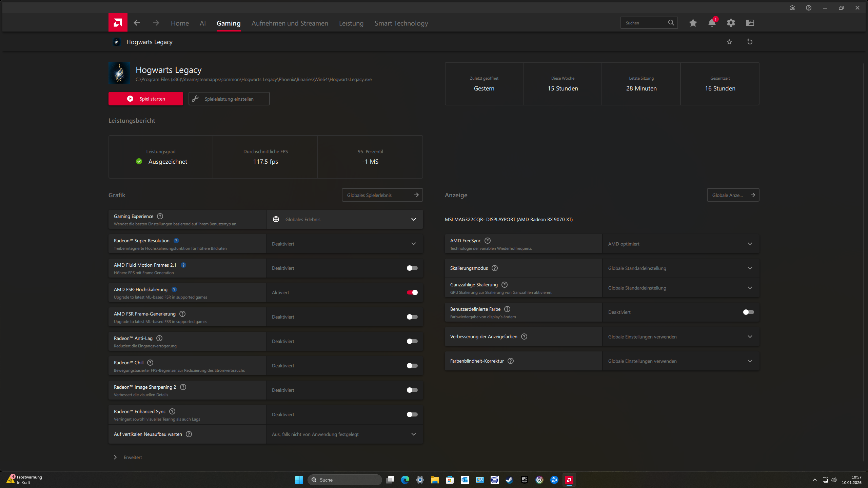Screen dimensions: 868x488
Task: Reset Hogwarts Legacy profile with the circular arrow icon
Action: 750,42
